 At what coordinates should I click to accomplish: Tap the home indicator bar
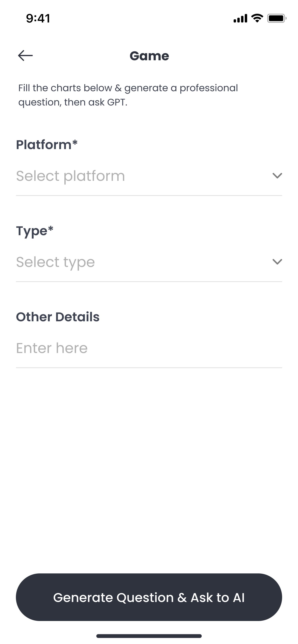coord(149,636)
